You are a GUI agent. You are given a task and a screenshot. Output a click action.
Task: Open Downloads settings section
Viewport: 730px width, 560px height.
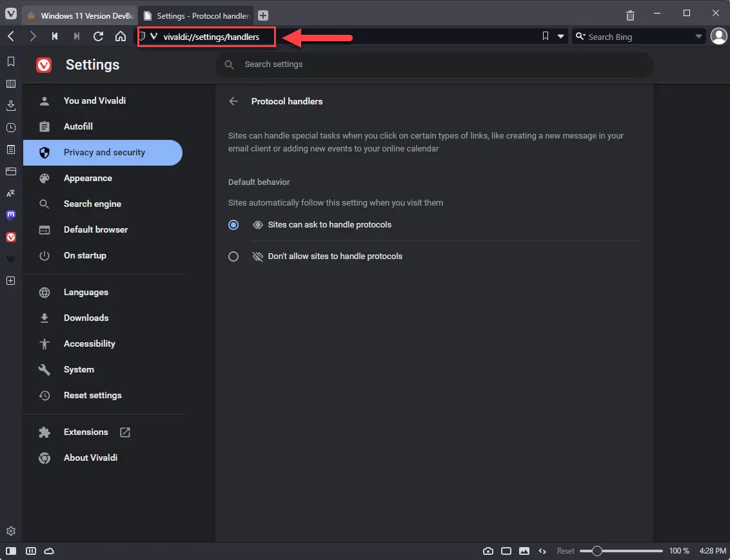[103, 318]
